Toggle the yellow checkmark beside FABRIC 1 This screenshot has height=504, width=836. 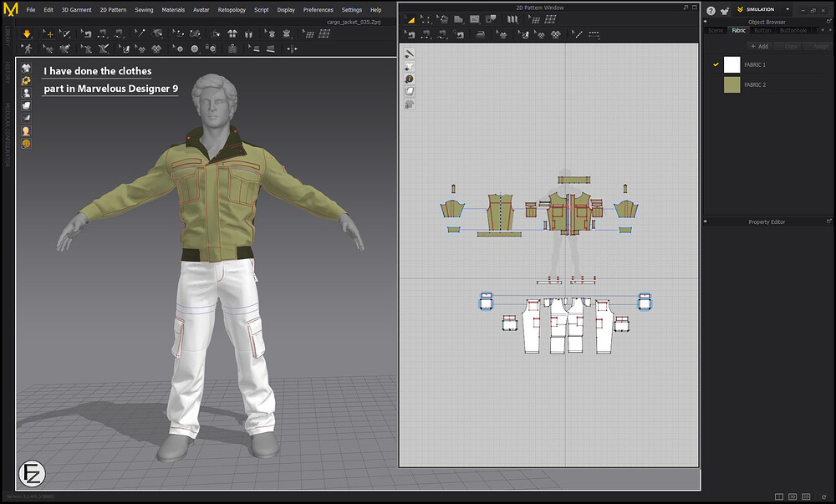(x=716, y=64)
